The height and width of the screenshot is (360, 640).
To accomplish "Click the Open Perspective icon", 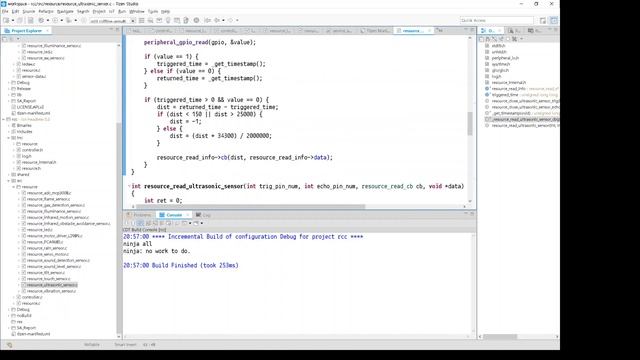I will click(x=543, y=20).
